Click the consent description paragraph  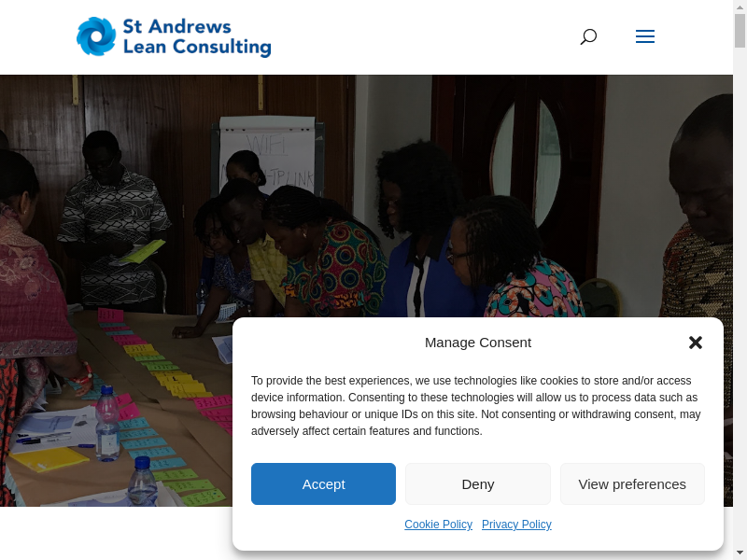point(476,406)
